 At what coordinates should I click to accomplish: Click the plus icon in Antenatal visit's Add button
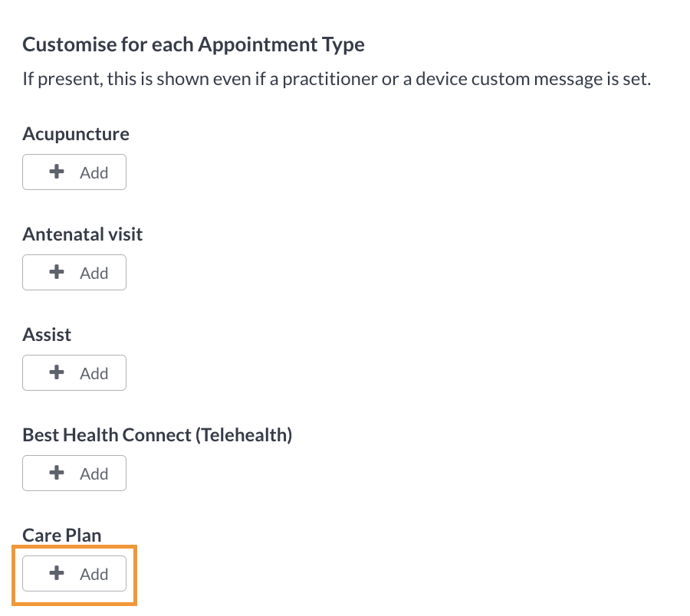click(55, 272)
